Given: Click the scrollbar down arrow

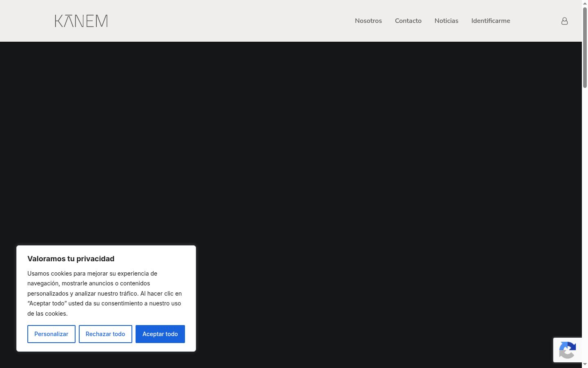Looking at the screenshot, I should (585, 364).
